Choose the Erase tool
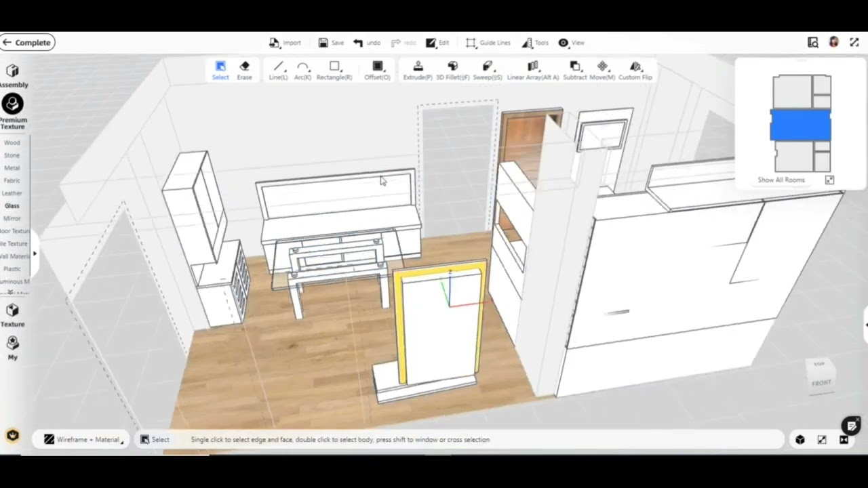This screenshot has width=868, height=488. pyautogui.click(x=244, y=70)
